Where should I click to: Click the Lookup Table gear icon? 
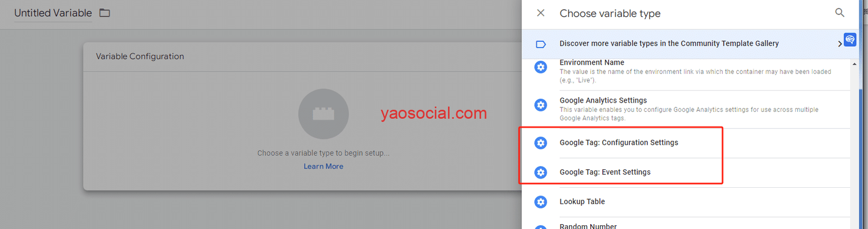pos(541,202)
